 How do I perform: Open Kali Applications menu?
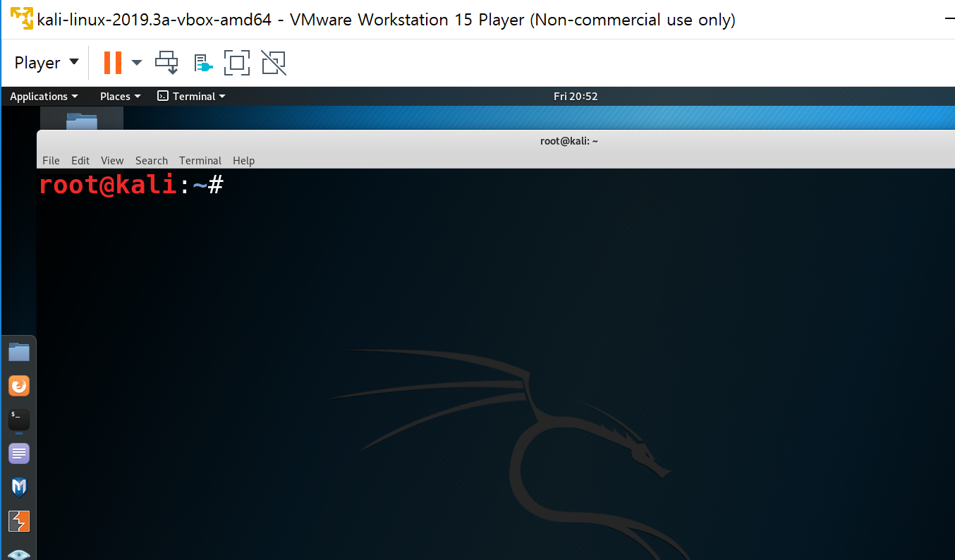pos(44,96)
